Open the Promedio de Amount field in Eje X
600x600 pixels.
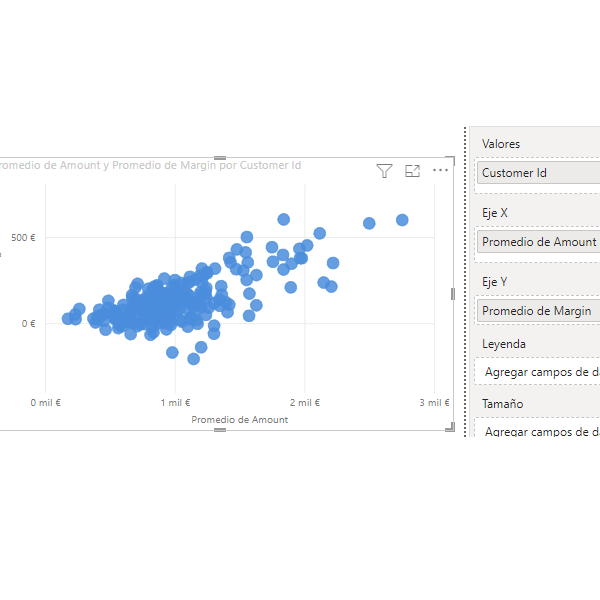(539, 242)
